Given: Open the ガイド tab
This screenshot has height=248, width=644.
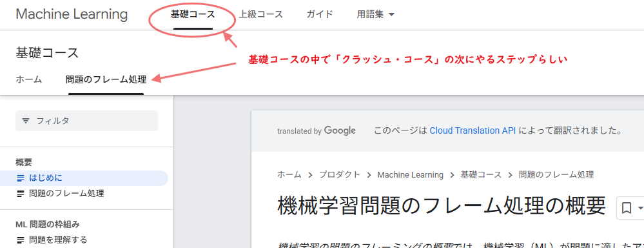Looking at the screenshot, I should click(x=320, y=14).
